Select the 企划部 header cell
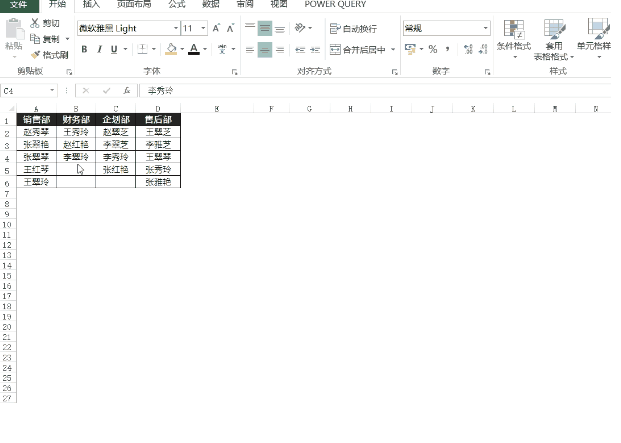 (116, 120)
